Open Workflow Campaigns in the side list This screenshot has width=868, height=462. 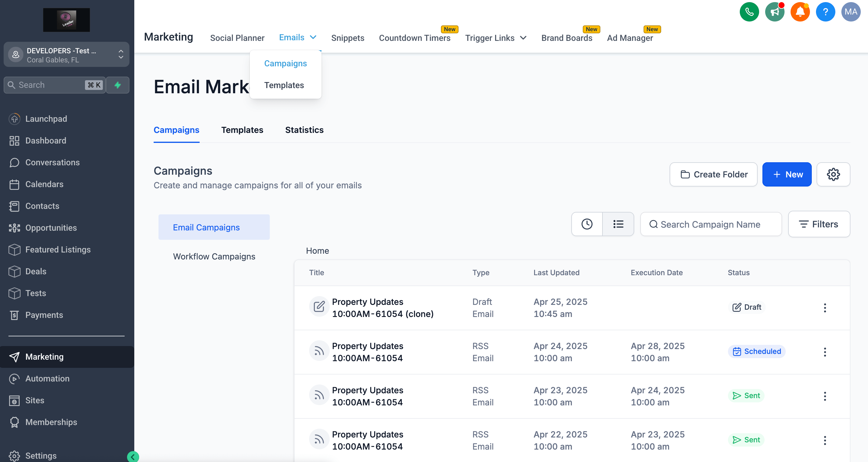coord(214,256)
